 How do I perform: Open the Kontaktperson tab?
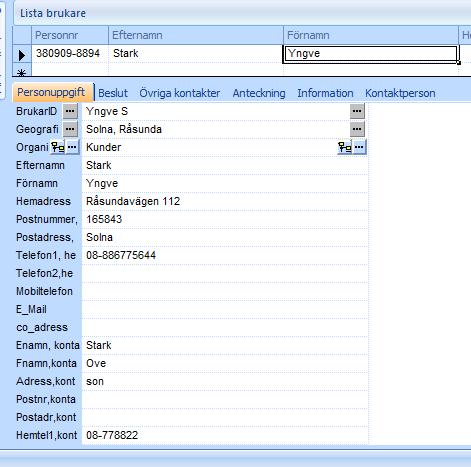coord(400,93)
